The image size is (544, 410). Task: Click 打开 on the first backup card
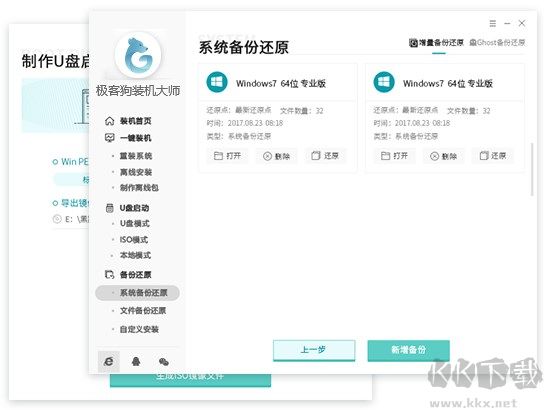pyautogui.click(x=227, y=156)
